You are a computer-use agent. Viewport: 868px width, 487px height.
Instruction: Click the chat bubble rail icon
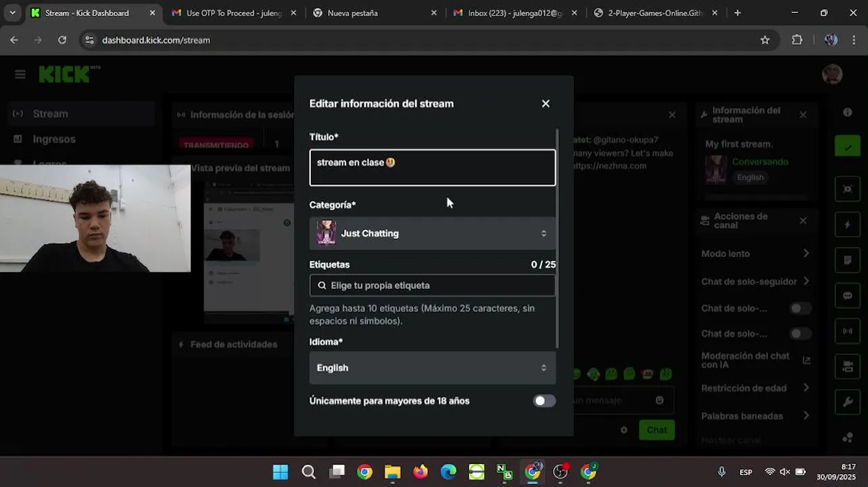point(848,296)
